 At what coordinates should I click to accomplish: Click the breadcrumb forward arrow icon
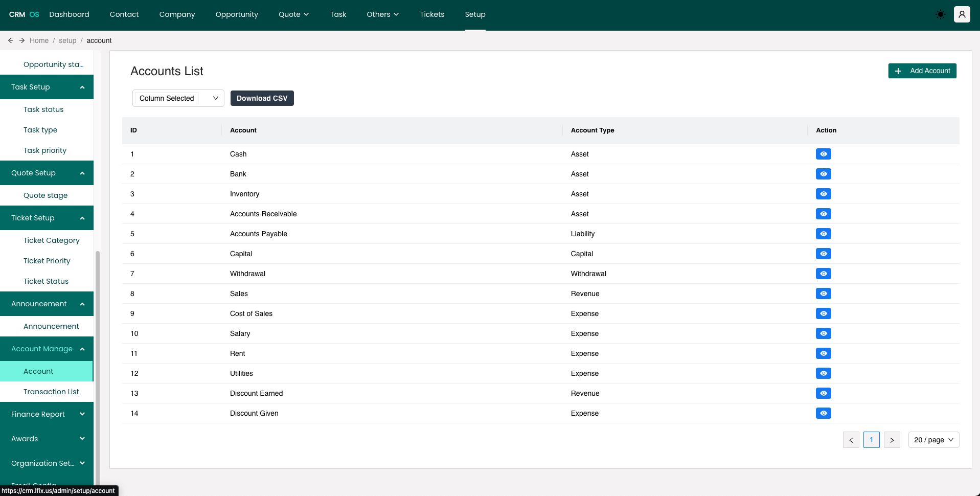(22, 40)
